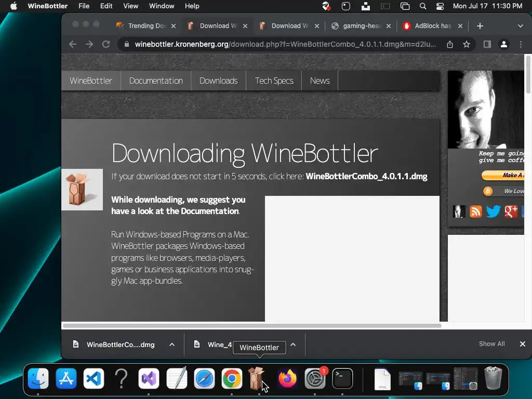Switch to AdBlock has tab
532x399 pixels.
coord(432,26)
